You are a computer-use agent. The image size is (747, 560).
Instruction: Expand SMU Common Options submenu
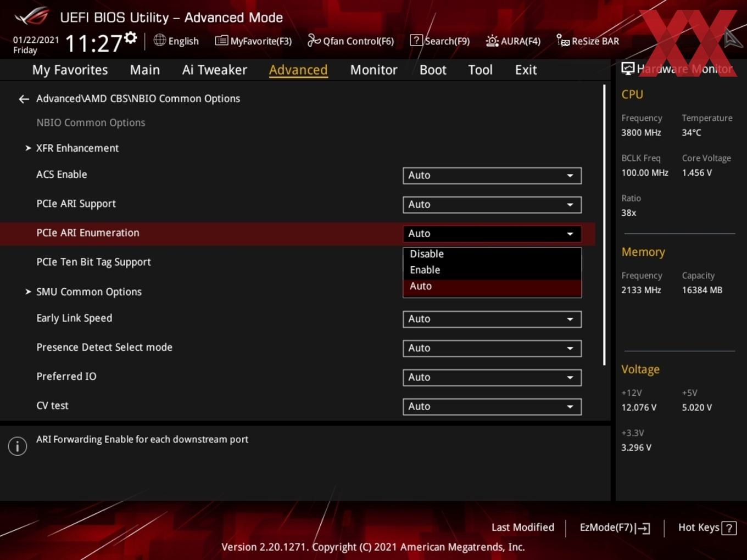coord(89,292)
